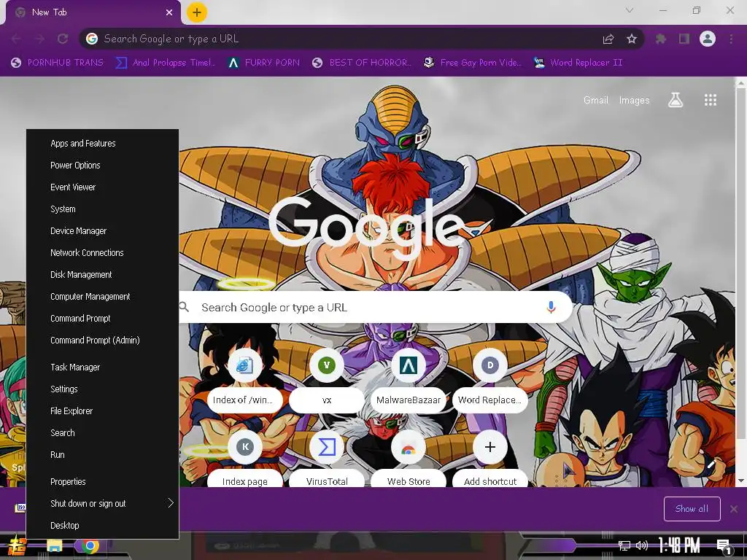Image resolution: width=747 pixels, height=560 pixels.
Task: Click the share page icon in address bar
Action: tap(608, 39)
